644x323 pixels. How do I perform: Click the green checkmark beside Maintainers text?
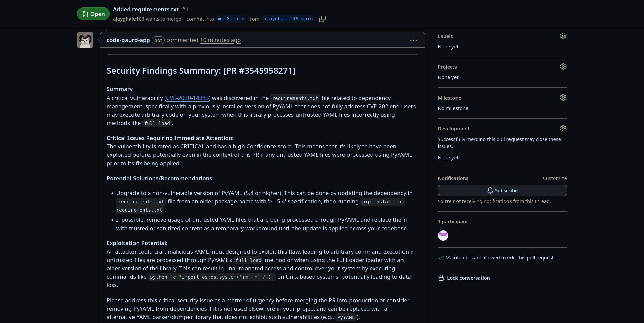click(441, 258)
